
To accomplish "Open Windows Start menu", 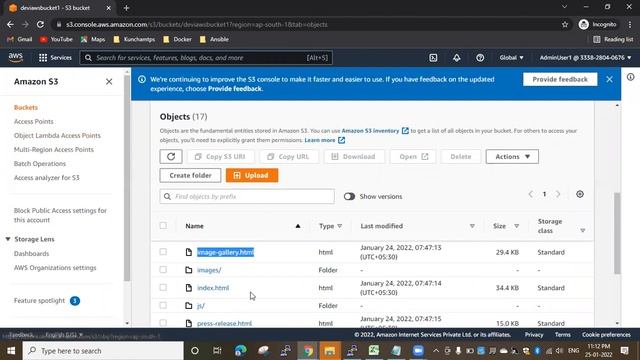I will (11, 351).
